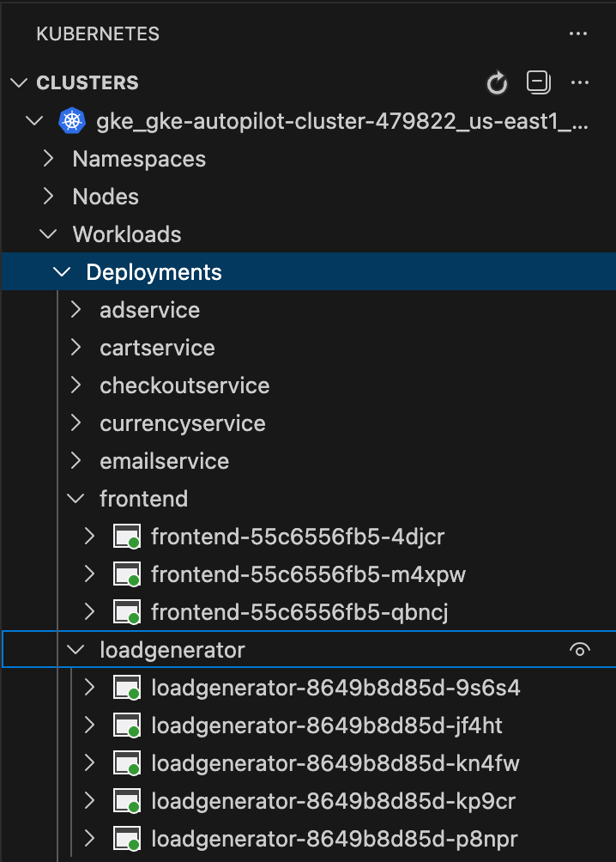Collapse the Workloads section chevron
The width and height of the screenshot is (616, 862).
50,234
